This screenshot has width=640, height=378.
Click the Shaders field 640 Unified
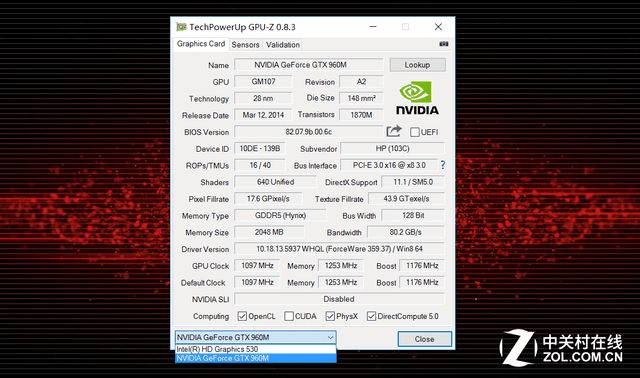pyautogui.click(x=275, y=182)
